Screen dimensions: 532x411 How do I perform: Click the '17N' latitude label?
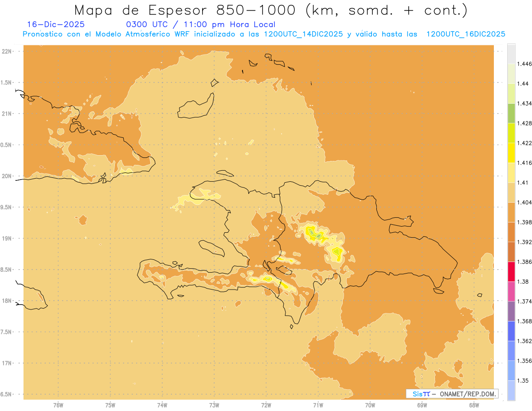6,363
